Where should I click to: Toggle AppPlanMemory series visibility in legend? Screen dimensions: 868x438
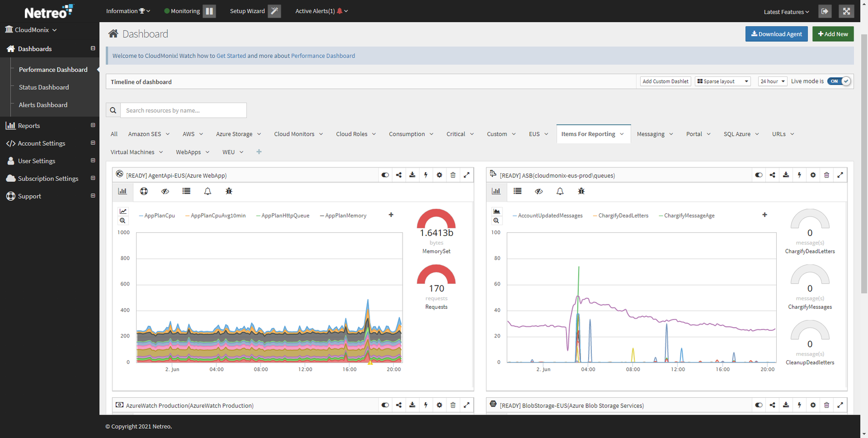click(x=343, y=215)
